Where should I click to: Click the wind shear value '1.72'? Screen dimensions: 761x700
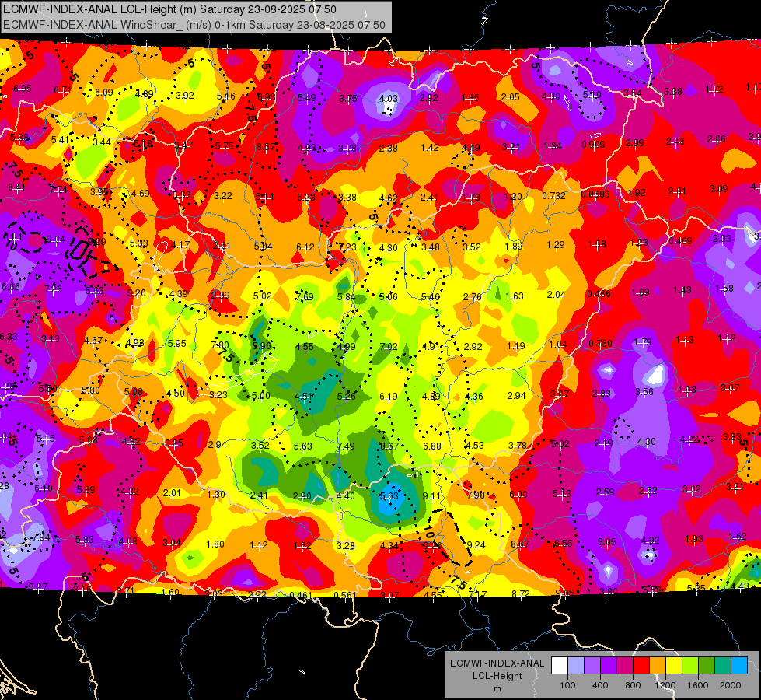714,89
